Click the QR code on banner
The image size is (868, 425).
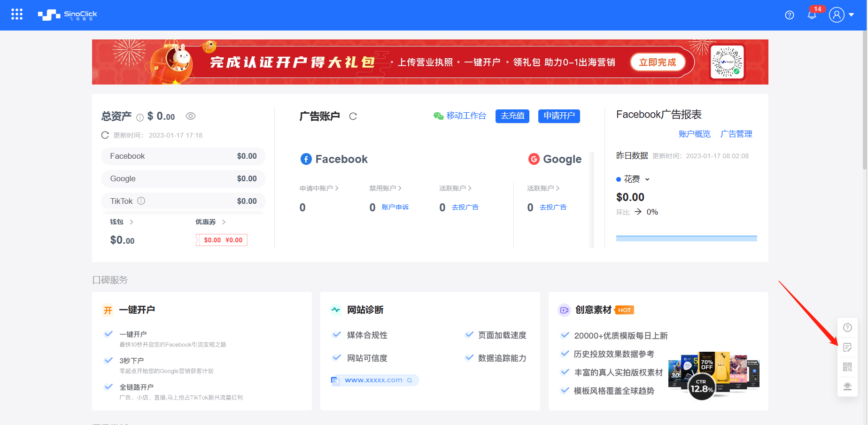pos(727,62)
